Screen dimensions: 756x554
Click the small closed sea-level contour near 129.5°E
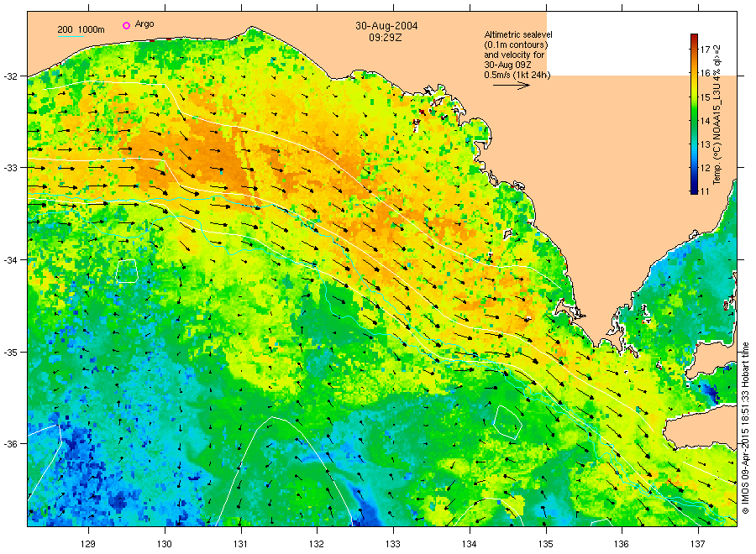click(128, 271)
